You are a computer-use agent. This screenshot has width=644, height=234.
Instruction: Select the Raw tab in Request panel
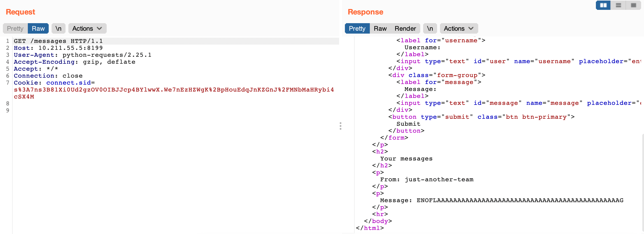38,28
